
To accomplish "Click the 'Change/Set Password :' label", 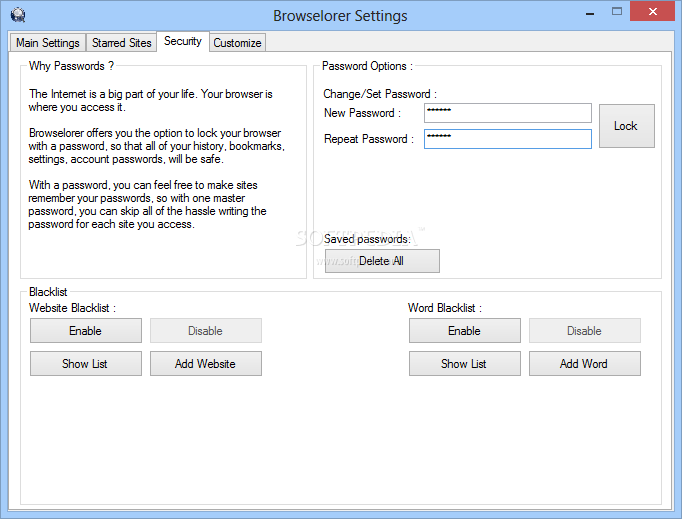I will click(380, 94).
